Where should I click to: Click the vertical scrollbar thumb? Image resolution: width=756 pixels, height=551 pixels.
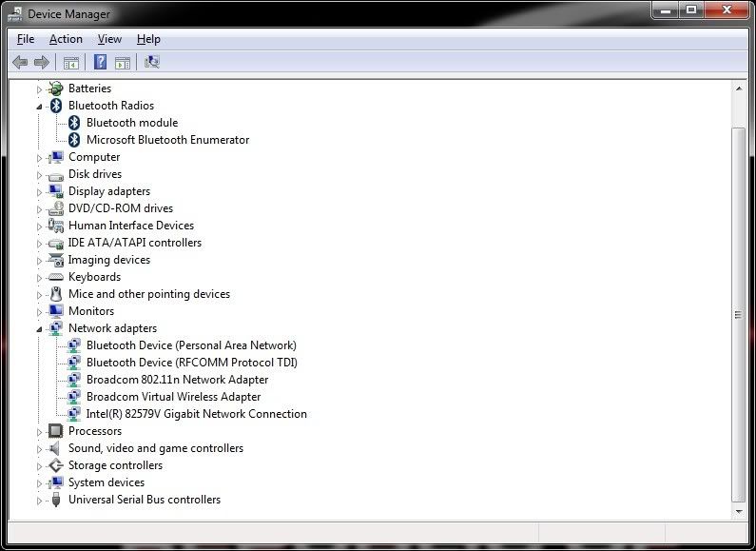tap(738, 315)
